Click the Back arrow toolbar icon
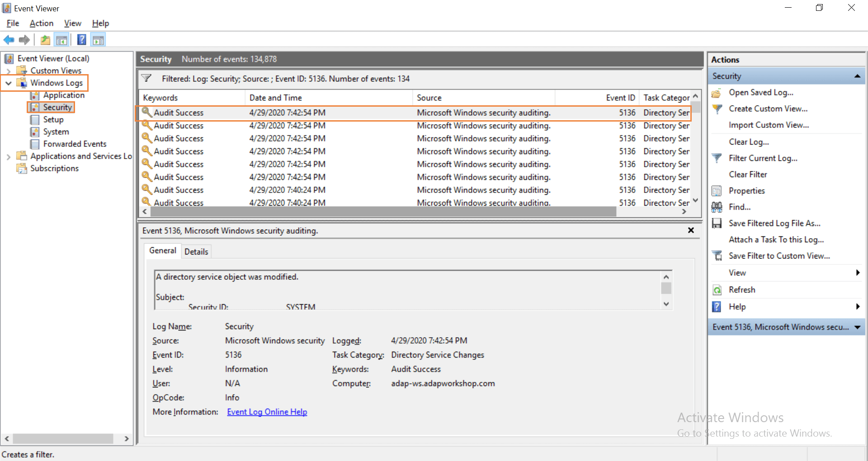The width and height of the screenshot is (868, 461). coord(9,40)
